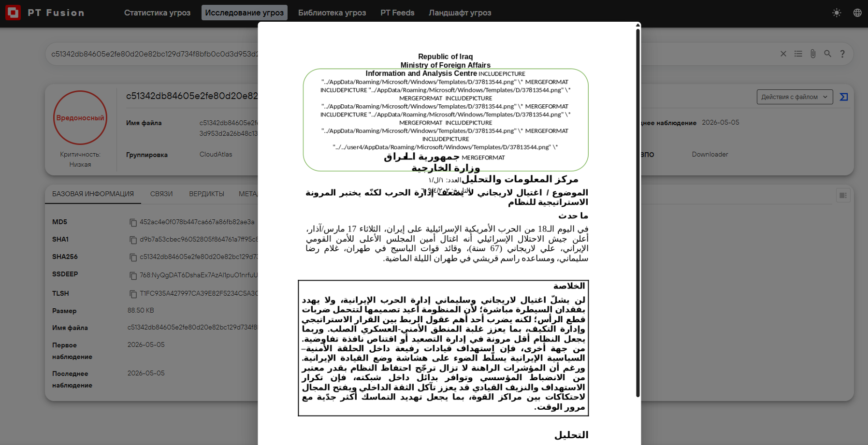Open the language globe icon
868x445 pixels.
[x=857, y=13]
